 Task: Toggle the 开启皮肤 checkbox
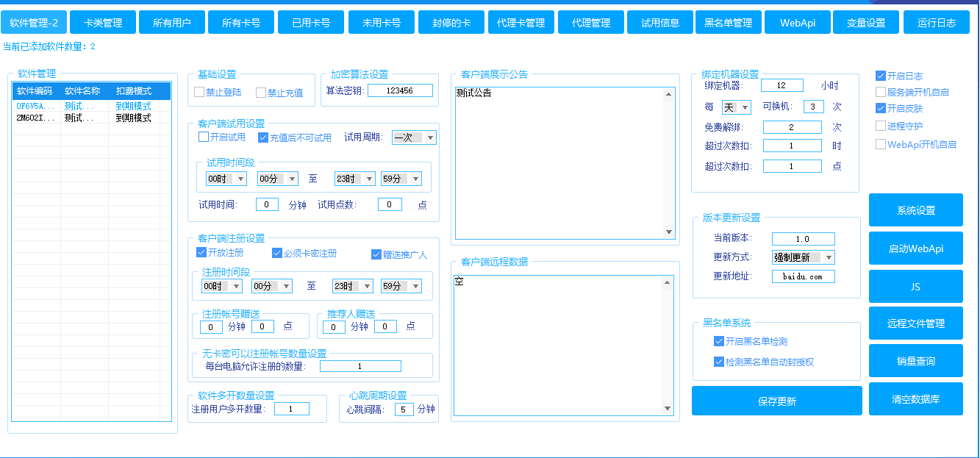click(899, 108)
